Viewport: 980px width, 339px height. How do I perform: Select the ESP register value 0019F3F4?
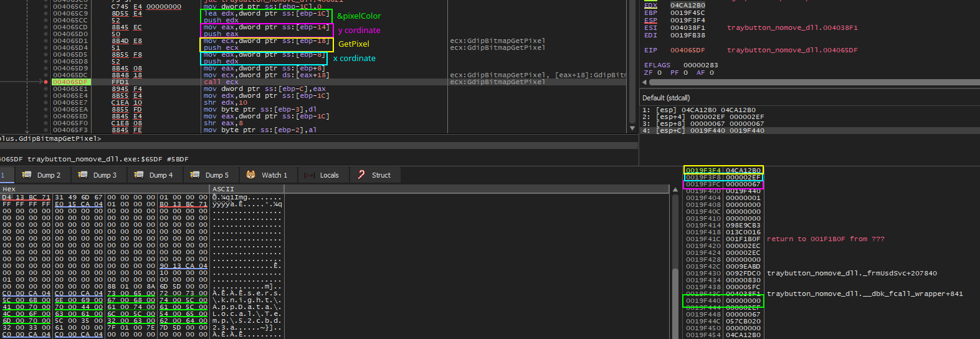(688, 20)
